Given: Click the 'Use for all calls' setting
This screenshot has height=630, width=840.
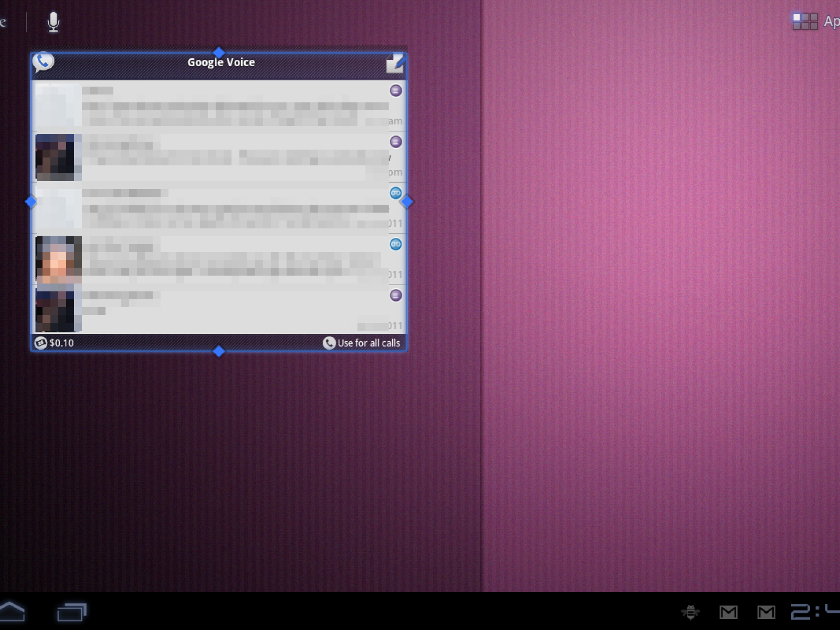Looking at the screenshot, I should coord(362,343).
